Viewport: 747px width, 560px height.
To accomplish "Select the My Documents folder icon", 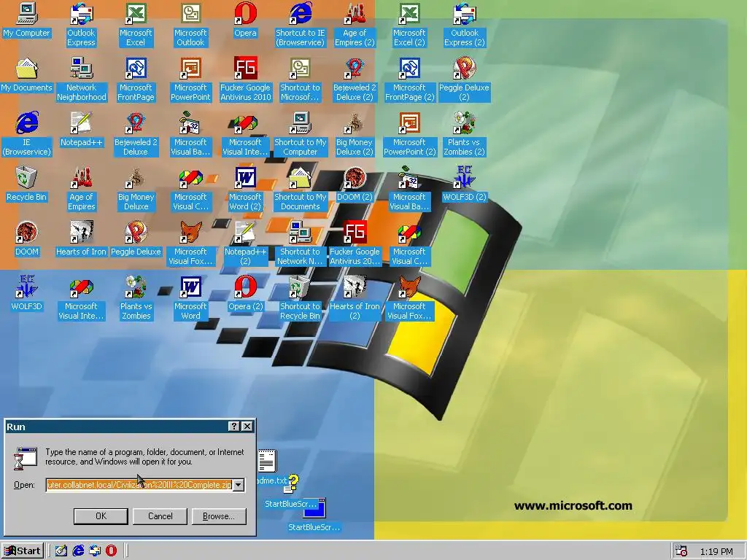I will [x=26, y=76].
